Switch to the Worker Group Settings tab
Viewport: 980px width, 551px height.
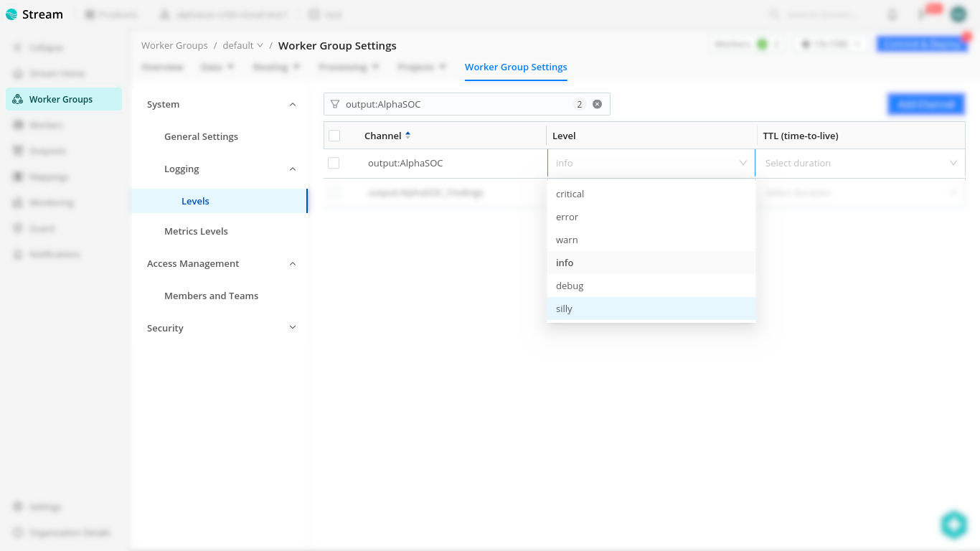click(x=516, y=67)
